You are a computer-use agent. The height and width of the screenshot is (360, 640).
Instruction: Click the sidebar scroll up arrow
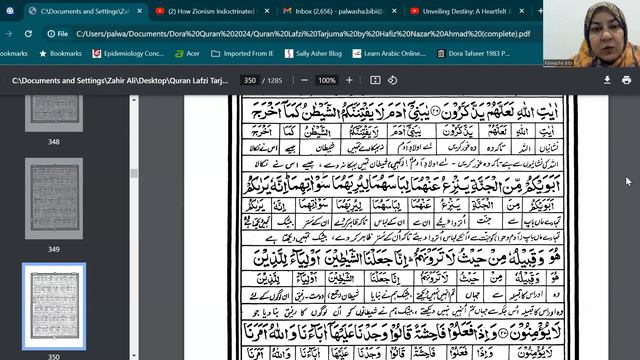coord(134,99)
